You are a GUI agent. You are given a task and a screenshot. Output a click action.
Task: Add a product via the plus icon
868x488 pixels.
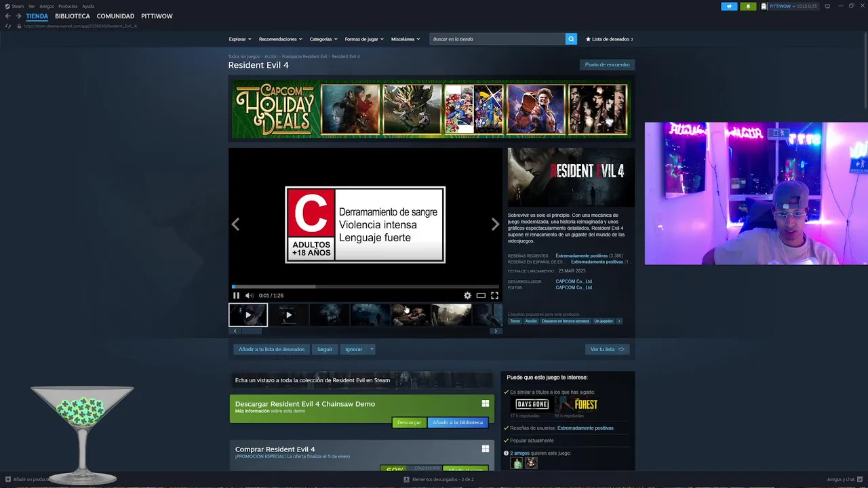click(8, 479)
